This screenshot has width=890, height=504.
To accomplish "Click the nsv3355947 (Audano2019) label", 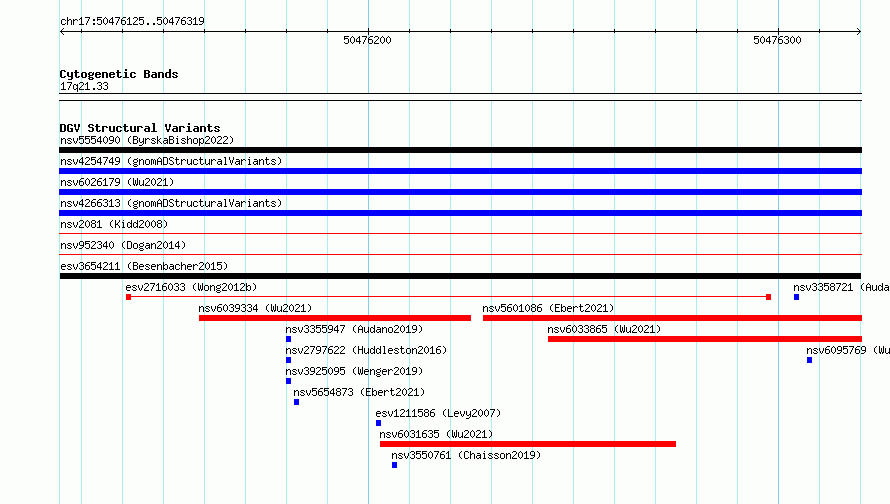I will (x=354, y=329).
